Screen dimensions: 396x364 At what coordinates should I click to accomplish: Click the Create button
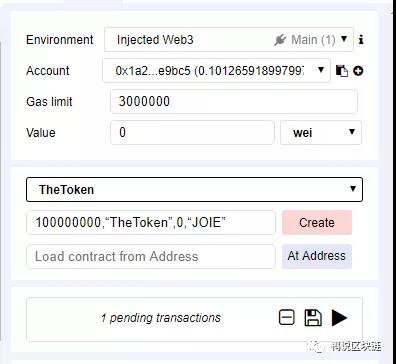pos(317,222)
